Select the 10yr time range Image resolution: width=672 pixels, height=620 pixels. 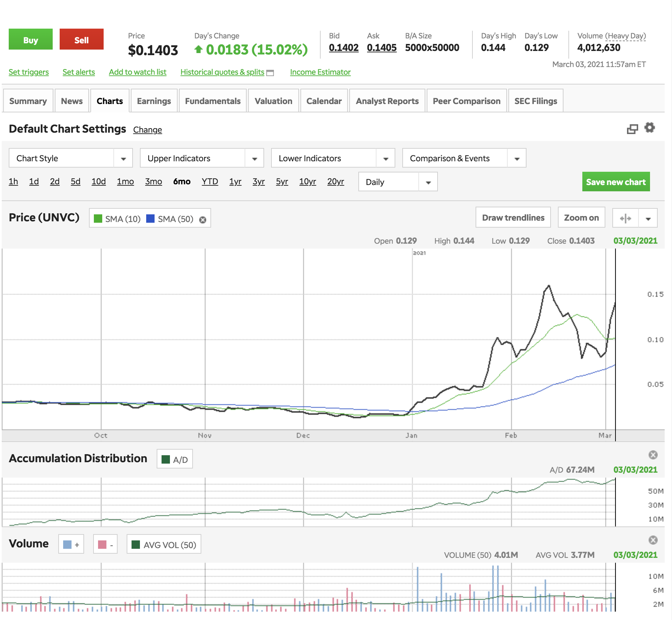(x=307, y=182)
